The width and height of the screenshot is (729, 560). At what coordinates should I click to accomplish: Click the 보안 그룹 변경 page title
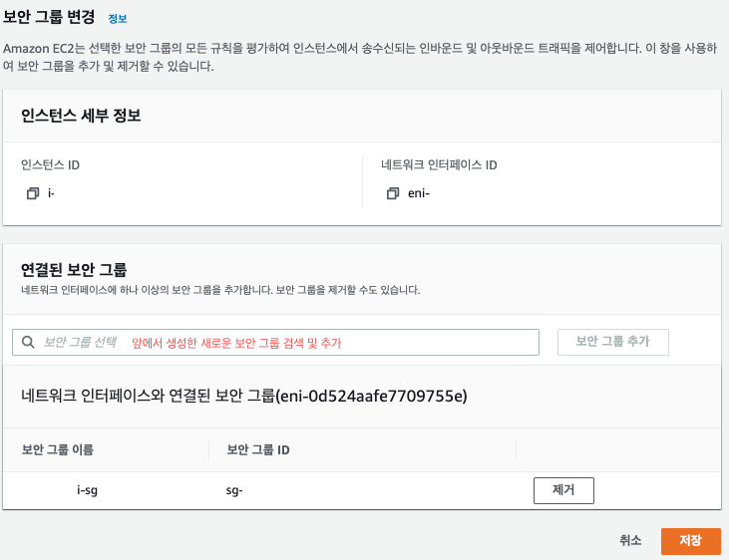(49, 17)
